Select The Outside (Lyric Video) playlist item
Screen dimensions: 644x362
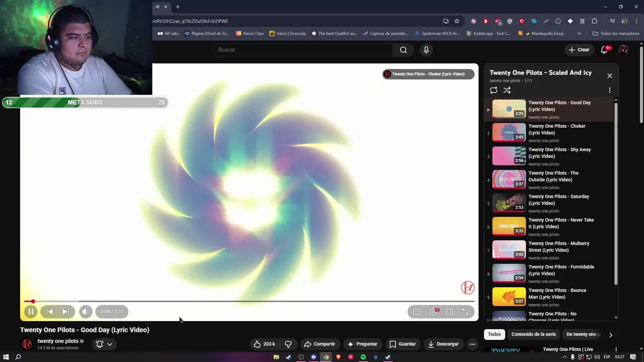click(549, 180)
